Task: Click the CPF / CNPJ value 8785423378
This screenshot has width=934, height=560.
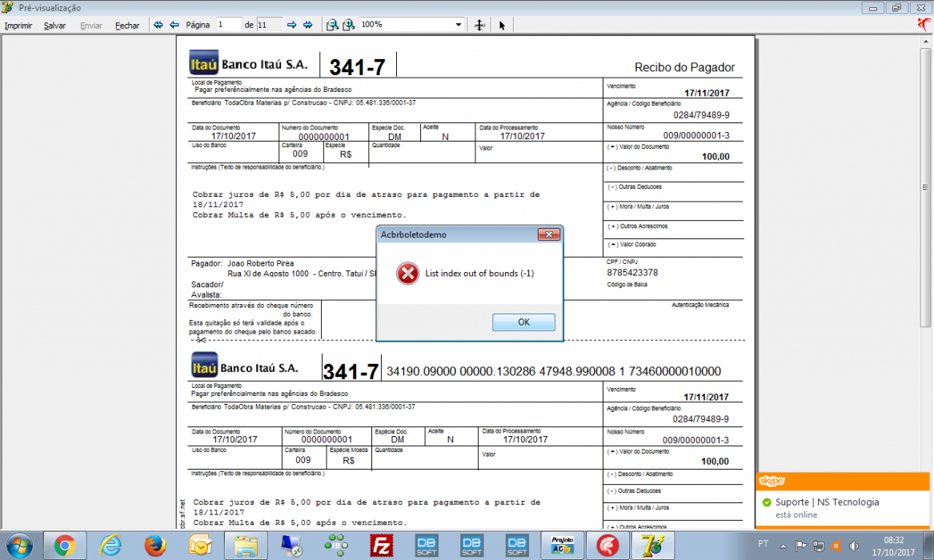Action: coord(632,273)
